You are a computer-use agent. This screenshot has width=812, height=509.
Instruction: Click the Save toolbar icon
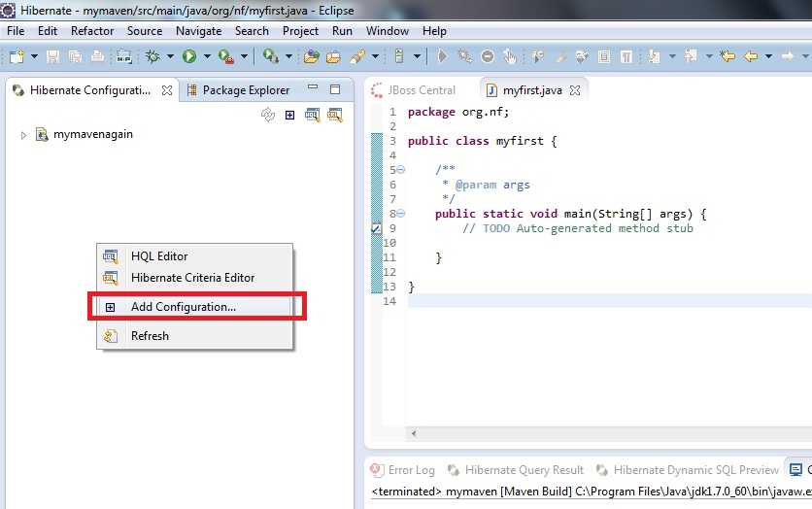[52, 56]
